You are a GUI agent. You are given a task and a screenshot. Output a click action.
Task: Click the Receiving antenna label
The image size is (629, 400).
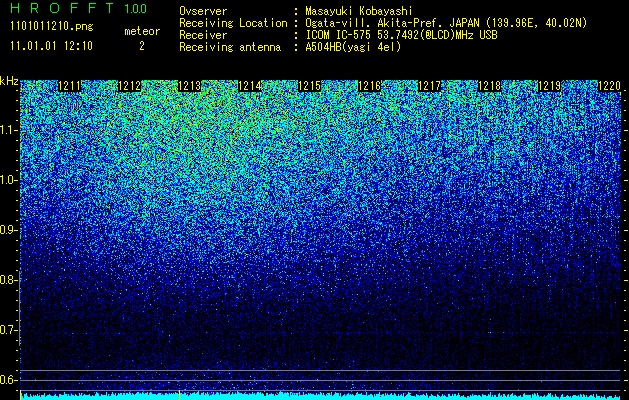[x=230, y=47]
